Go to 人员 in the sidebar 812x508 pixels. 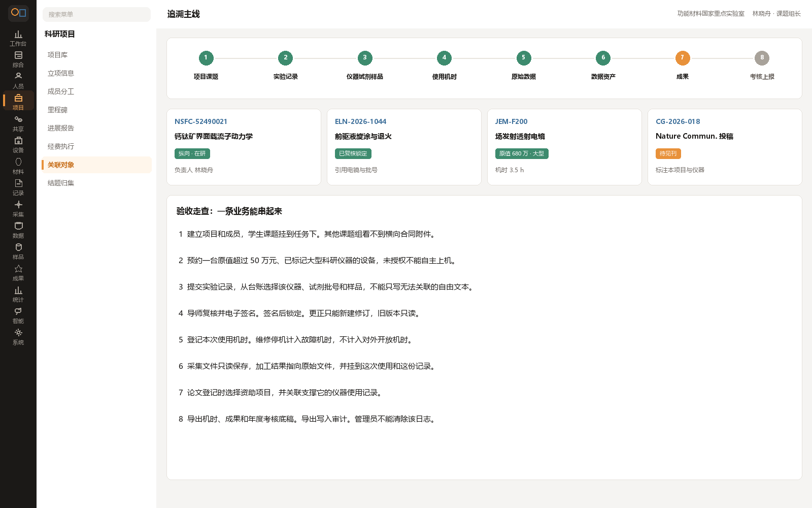pyautogui.click(x=18, y=81)
